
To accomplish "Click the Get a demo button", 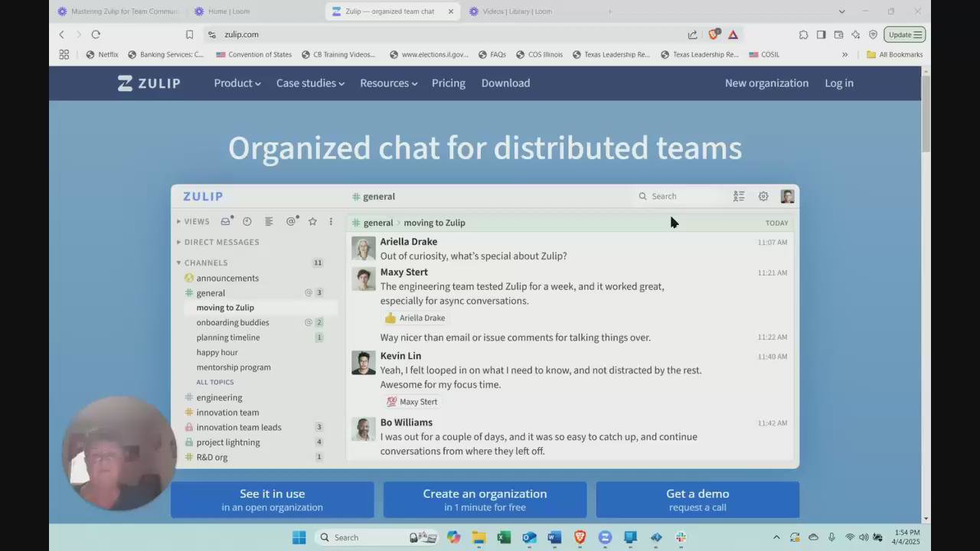I will pyautogui.click(x=697, y=500).
